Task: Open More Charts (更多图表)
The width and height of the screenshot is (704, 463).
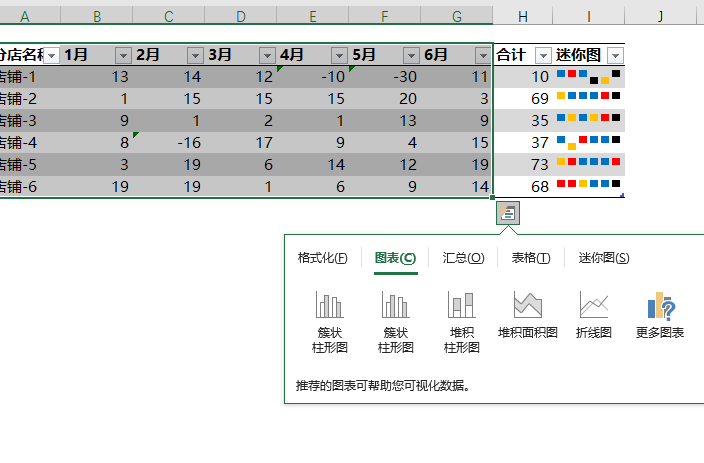Action: point(660,314)
